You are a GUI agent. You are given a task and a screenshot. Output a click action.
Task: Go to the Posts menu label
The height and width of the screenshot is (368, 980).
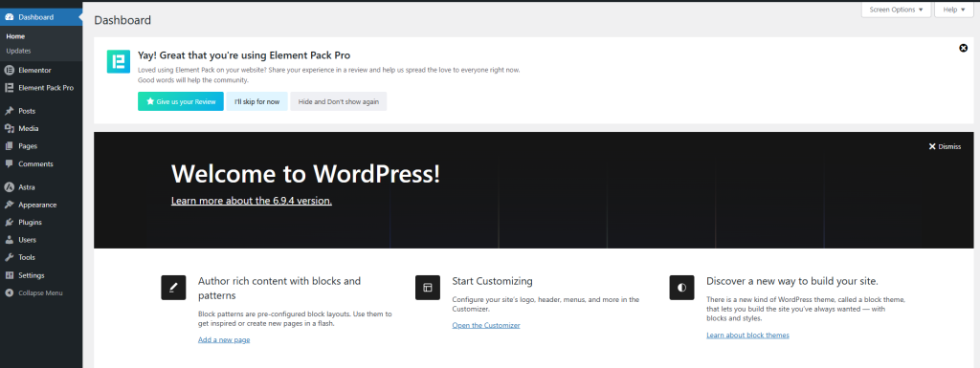(27, 111)
